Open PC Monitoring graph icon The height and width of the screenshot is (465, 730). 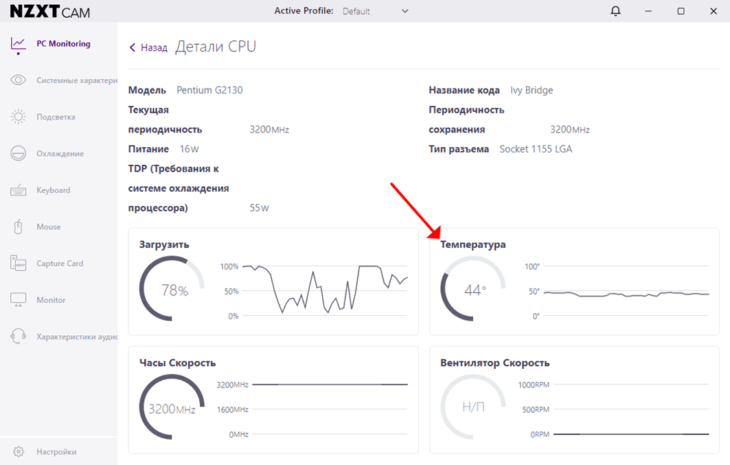click(18, 44)
